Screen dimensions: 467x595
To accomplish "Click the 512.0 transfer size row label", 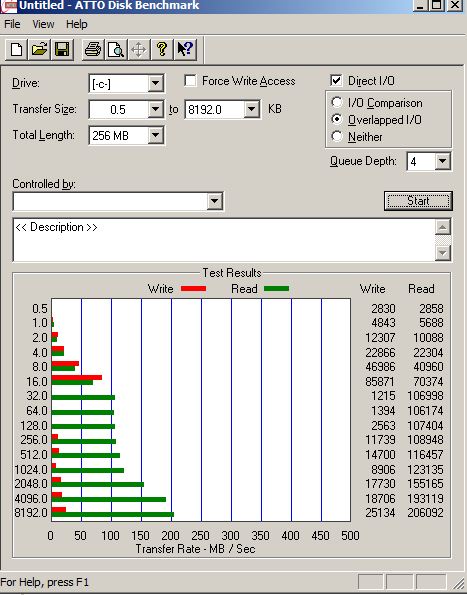I will pos(34,454).
